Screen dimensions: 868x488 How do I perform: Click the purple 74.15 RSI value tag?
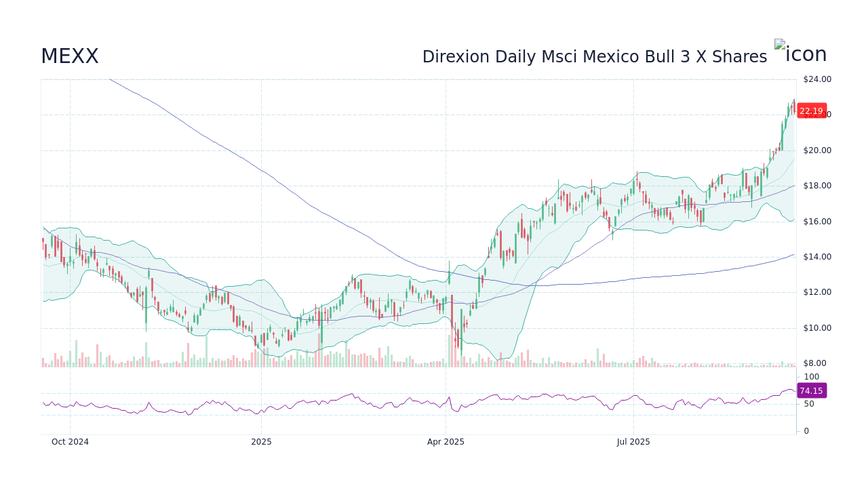click(811, 390)
